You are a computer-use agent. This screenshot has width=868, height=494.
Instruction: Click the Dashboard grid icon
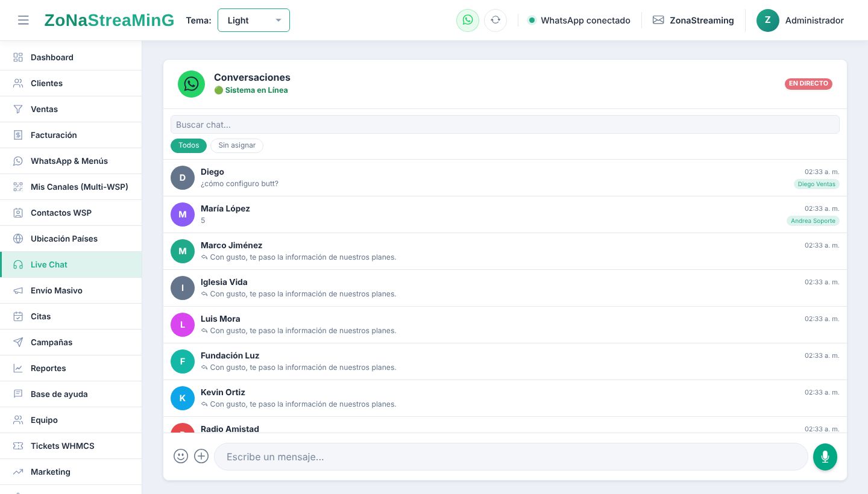18,57
